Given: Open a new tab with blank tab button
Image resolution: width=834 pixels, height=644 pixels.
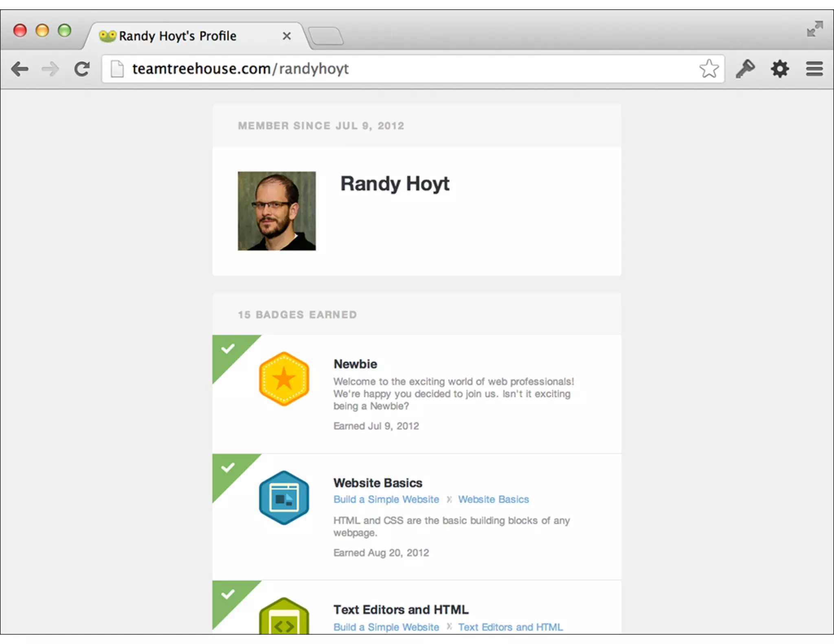Looking at the screenshot, I should tap(326, 36).
